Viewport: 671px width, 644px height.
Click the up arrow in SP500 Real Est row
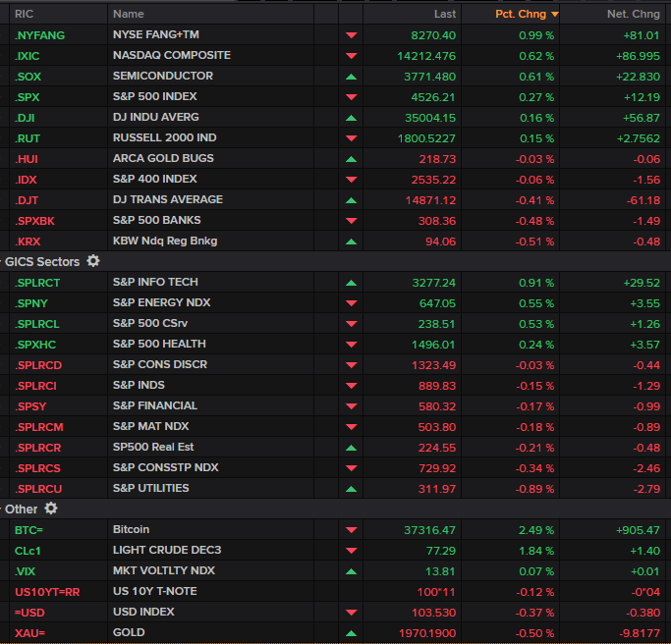[x=352, y=448]
